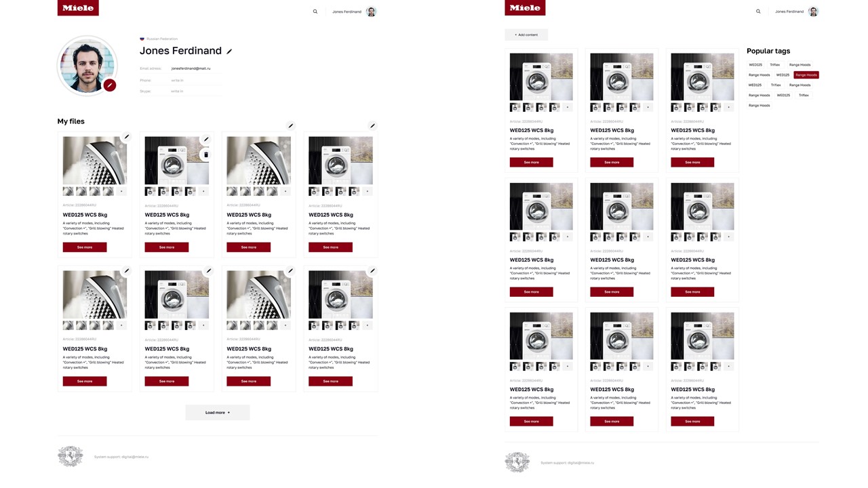Click the Load more button
This screenshot has width=868, height=488.
click(218, 412)
